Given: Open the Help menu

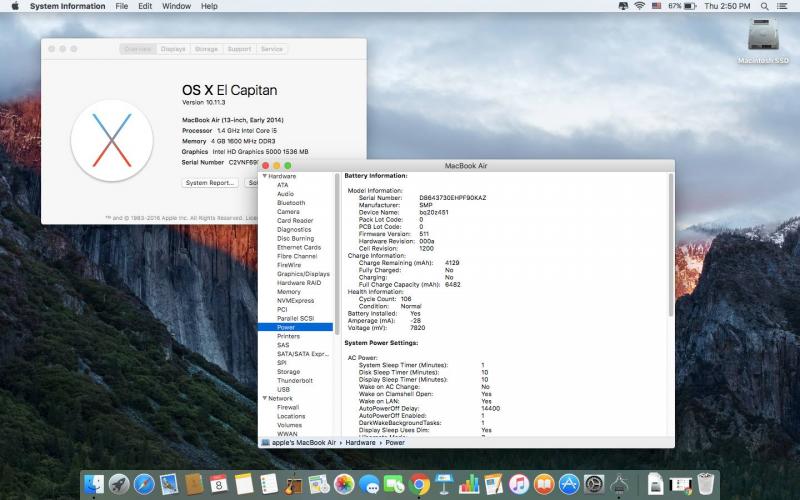Looking at the screenshot, I should 209,6.
